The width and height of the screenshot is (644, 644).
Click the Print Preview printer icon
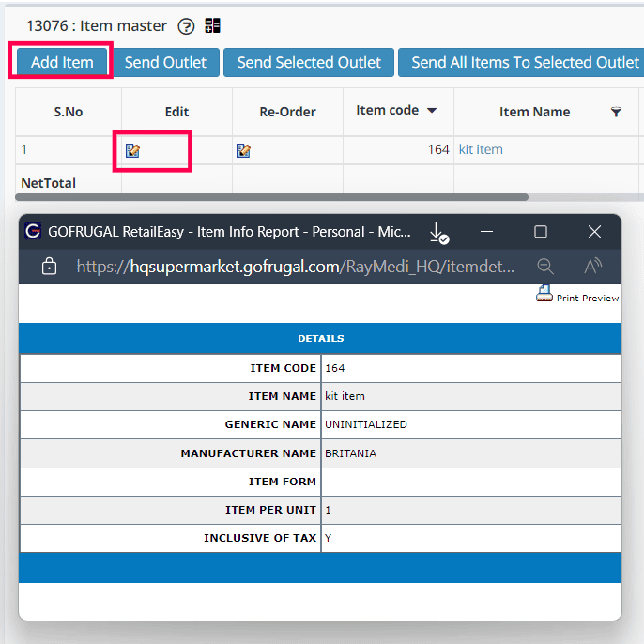(x=544, y=293)
